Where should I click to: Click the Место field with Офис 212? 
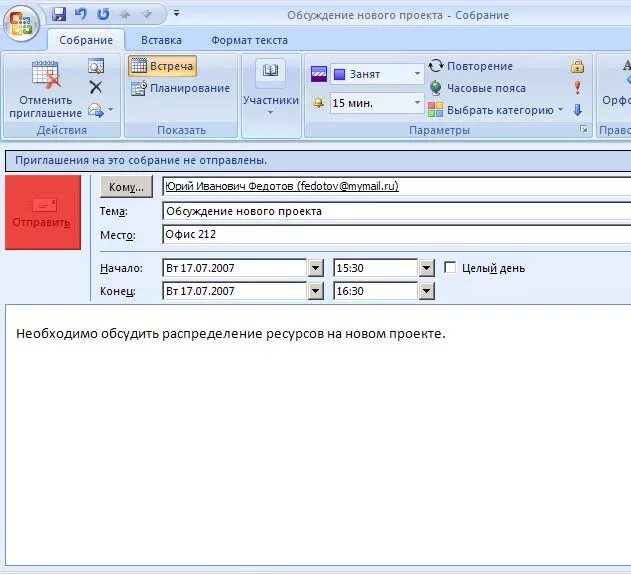click(x=396, y=234)
